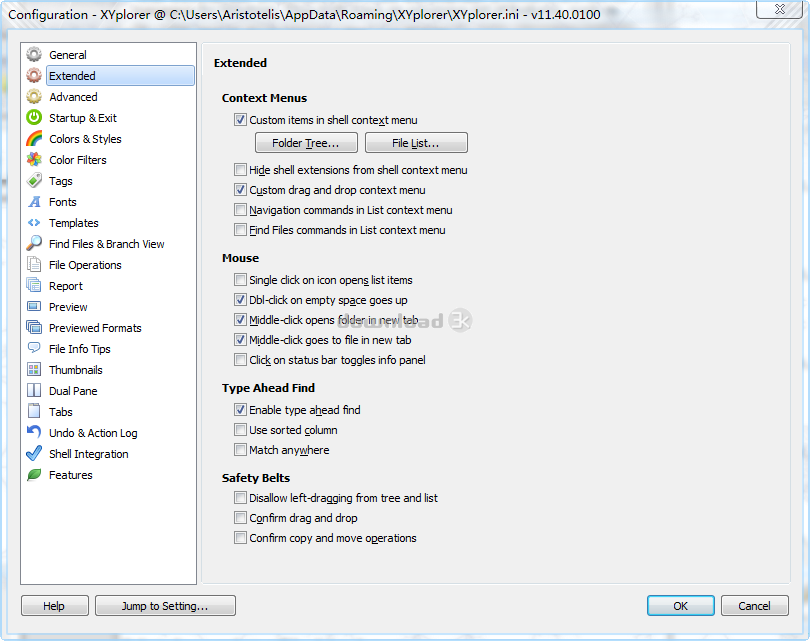Viewport: 810px width, 641px height.
Task: Check Confirm copy and move operations
Action: pos(240,538)
